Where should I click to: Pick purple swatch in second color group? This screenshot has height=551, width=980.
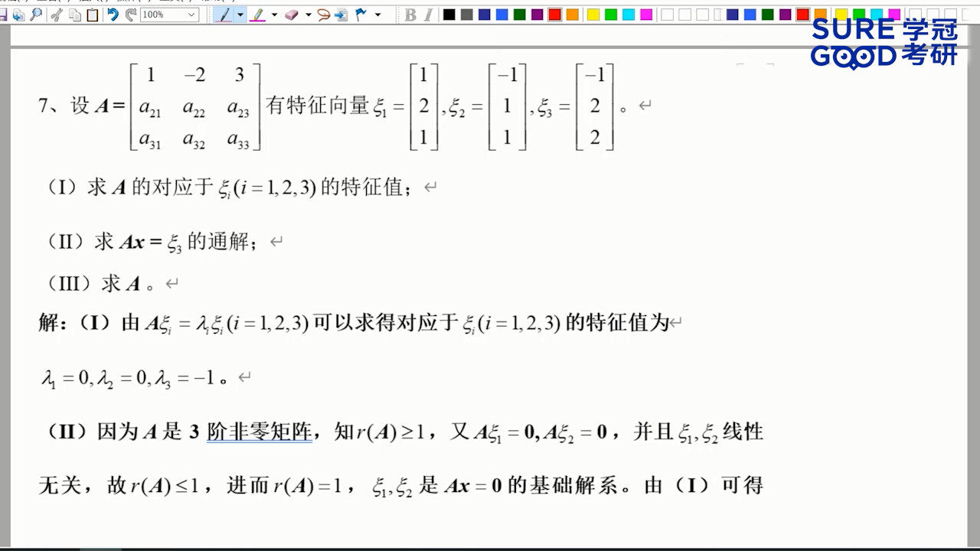[x=786, y=15]
